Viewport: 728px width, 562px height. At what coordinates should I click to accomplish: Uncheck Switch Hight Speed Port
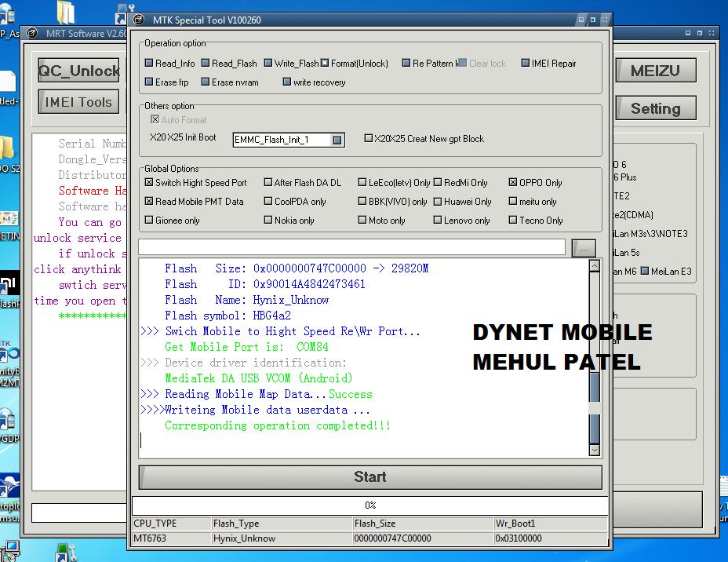(x=148, y=182)
